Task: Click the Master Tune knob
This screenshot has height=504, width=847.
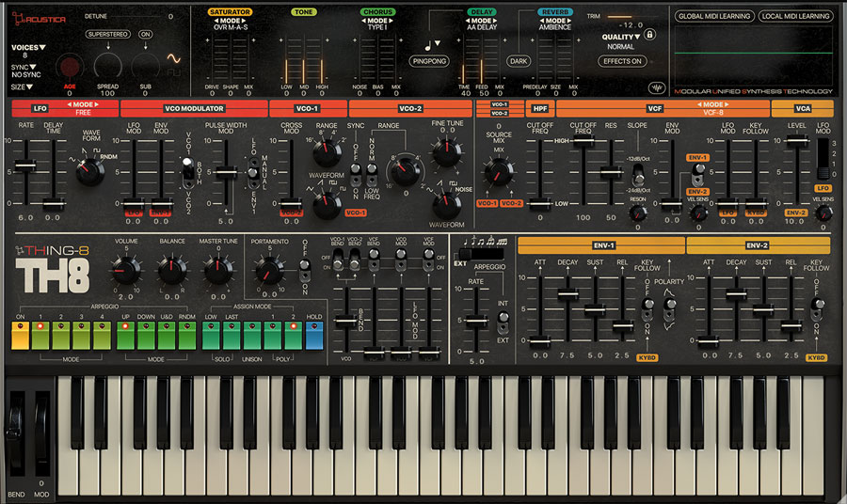Action: [217, 270]
